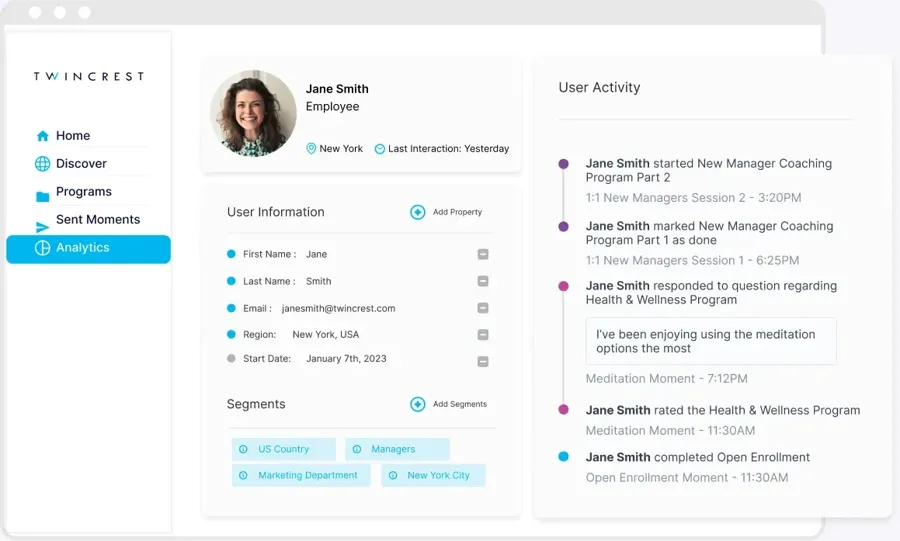The height and width of the screenshot is (541, 900).
Task: Click "Last Interaction: Yesterday" text
Action: coord(448,149)
